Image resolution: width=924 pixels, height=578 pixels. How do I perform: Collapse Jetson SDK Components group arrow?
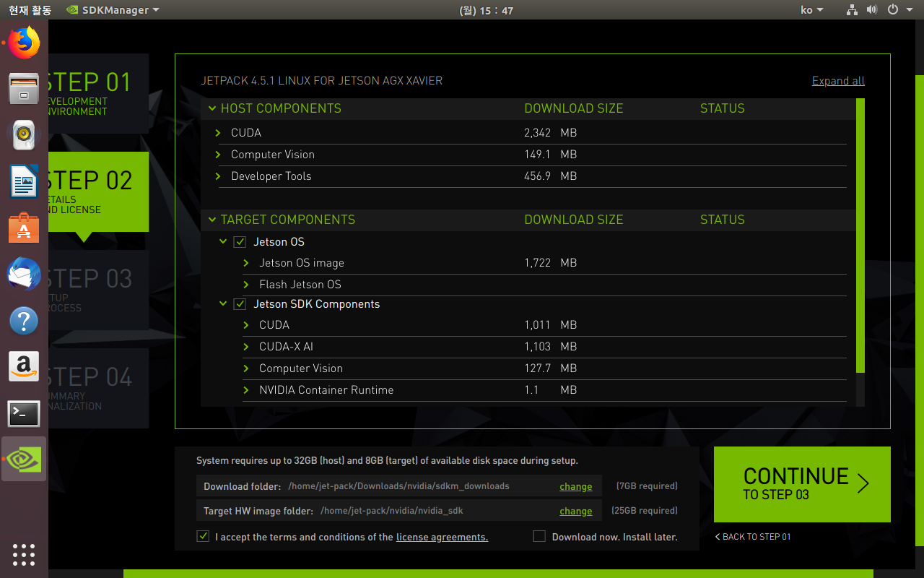(223, 304)
